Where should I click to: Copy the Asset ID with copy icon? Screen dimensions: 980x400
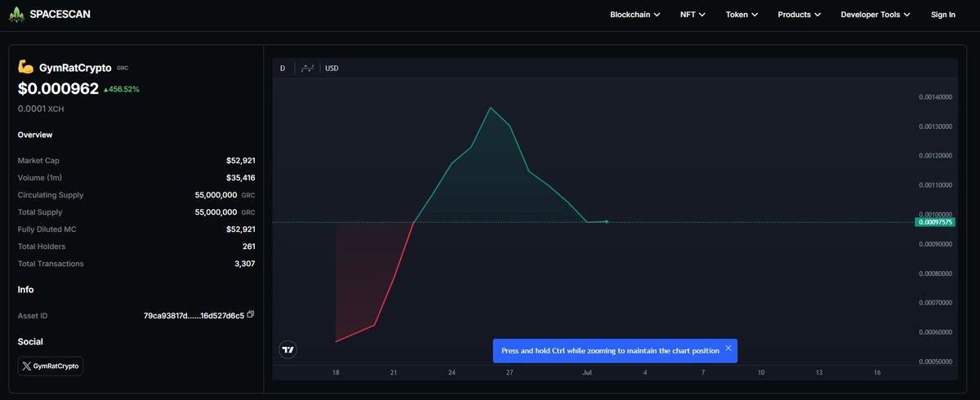pyautogui.click(x=251, y=314)
